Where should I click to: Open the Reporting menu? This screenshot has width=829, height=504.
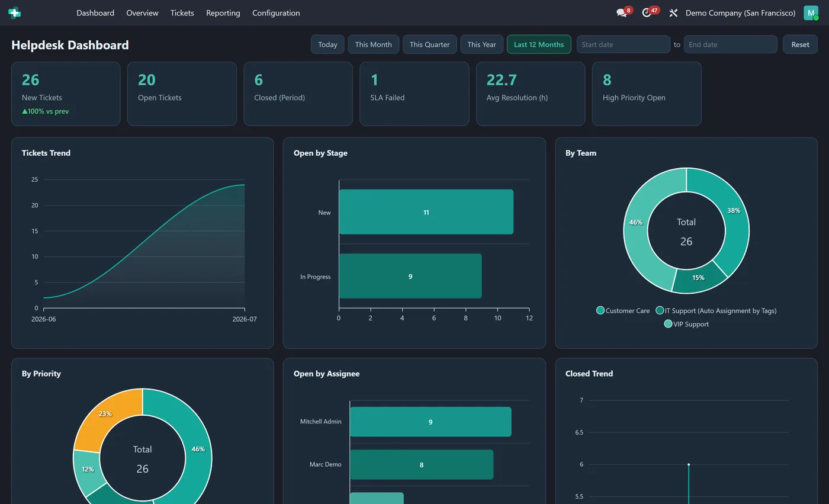tap(223, 12)
